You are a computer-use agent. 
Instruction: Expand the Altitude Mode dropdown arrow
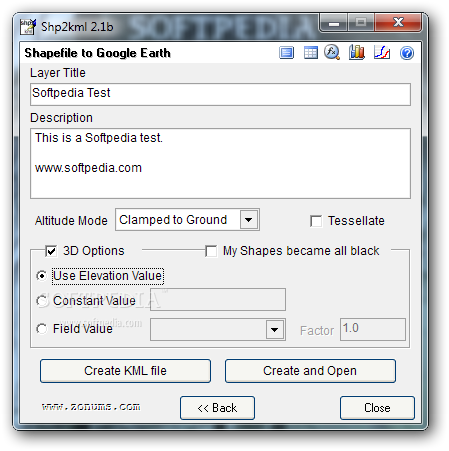249,220
